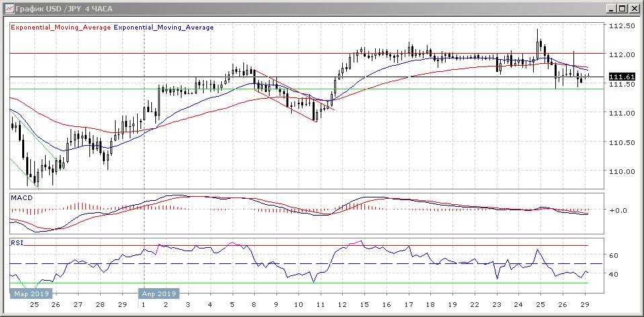
Task: Select the Apr 2019 date marker
Action: click(159, 293)
